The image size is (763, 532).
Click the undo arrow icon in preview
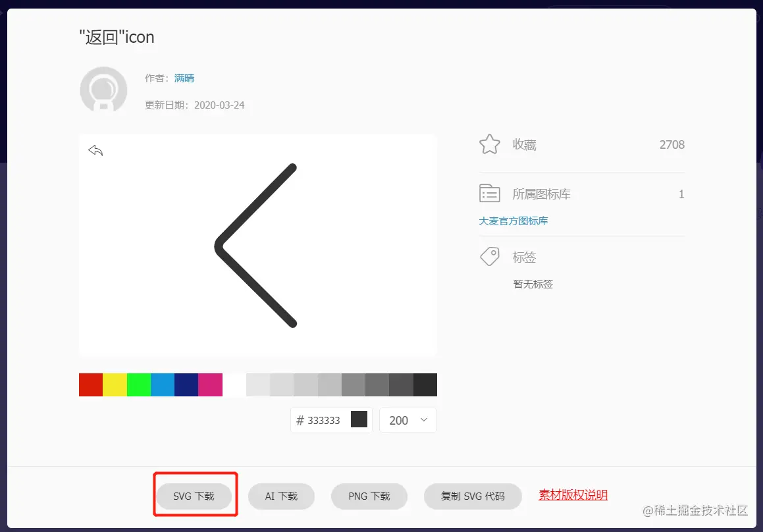96,150
